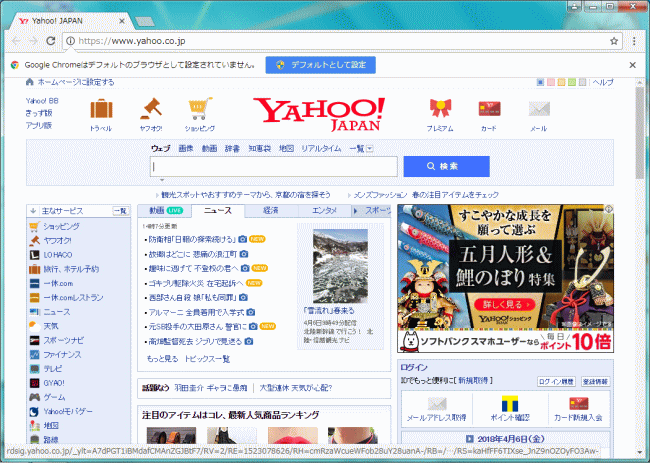The image size is (650, 463).
Task: Open テレビ in the sidebar
Action: 53,369
